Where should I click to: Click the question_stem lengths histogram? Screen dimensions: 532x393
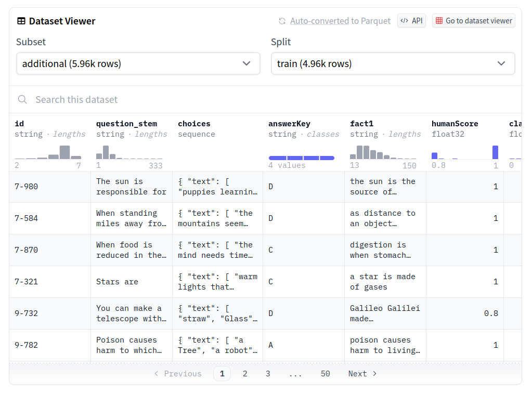click(129, 152)
